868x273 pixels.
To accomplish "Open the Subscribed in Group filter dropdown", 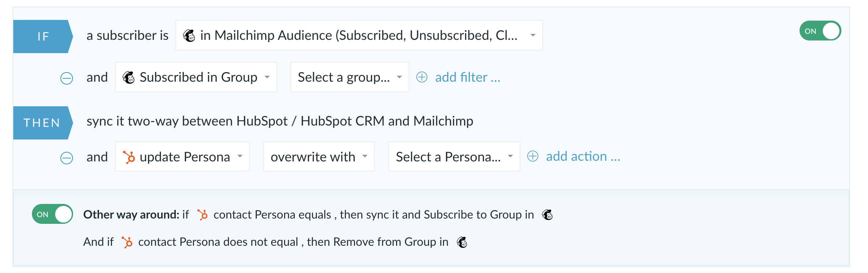I will pyautogui.click(x=196, y=77).
